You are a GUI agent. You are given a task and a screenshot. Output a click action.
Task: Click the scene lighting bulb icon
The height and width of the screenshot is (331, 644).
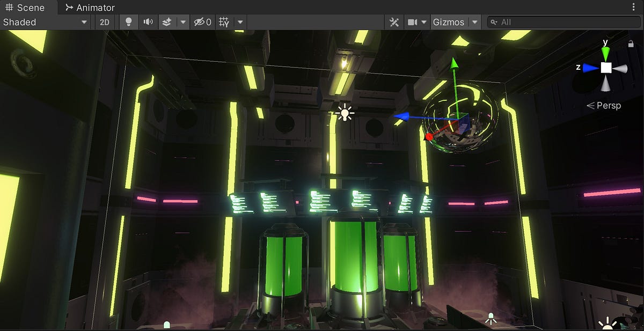[x=129, y=22]
